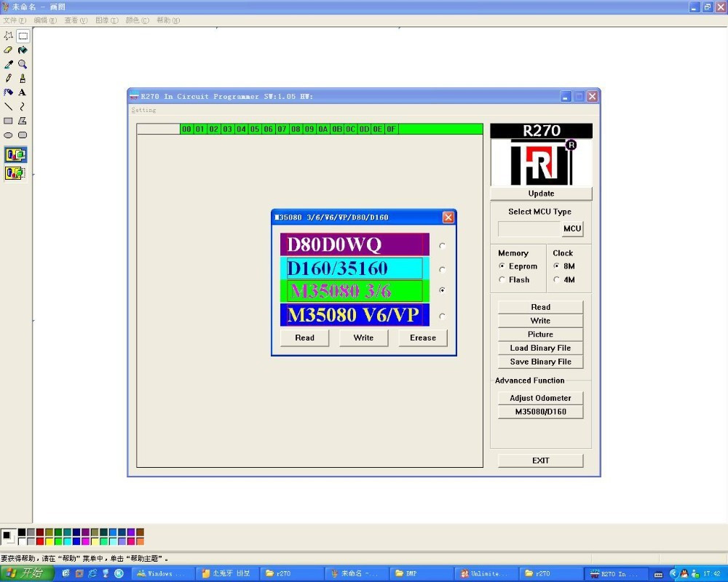728x582 pixels.
Task: Switch to Unlimite... taskbar button
Action: [x=486, y=574]
